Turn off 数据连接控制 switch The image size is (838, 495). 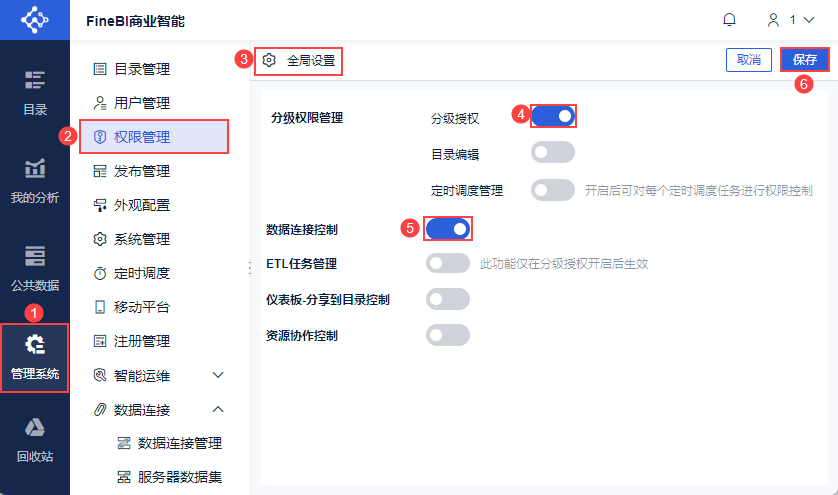point(448,229)
